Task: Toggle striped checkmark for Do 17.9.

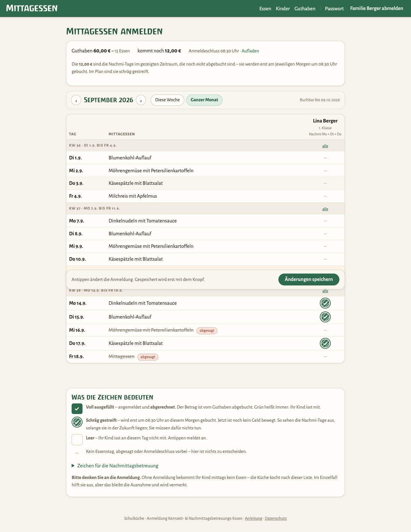Action: 325,343
